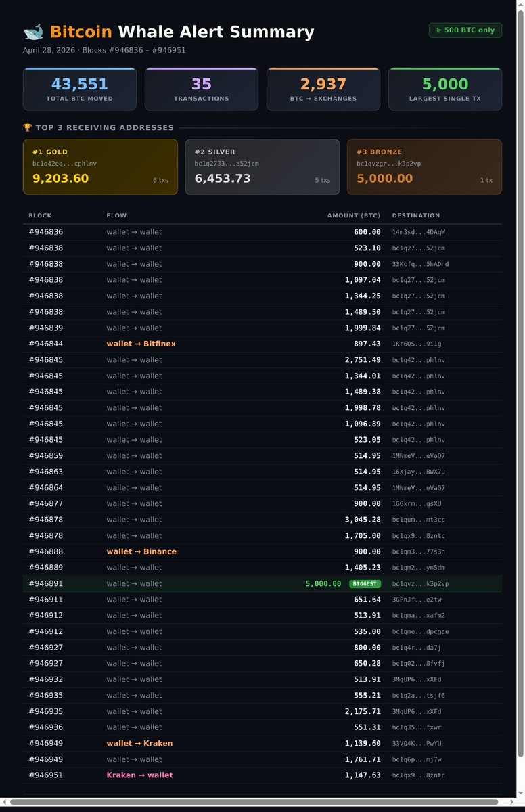Click the bronze card address bc1qvzgr...k3p2vp

389,164
